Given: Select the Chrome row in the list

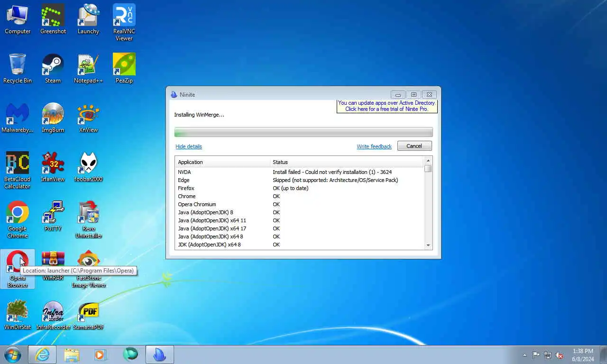Looking at the screenshot, I should point(300,196).
